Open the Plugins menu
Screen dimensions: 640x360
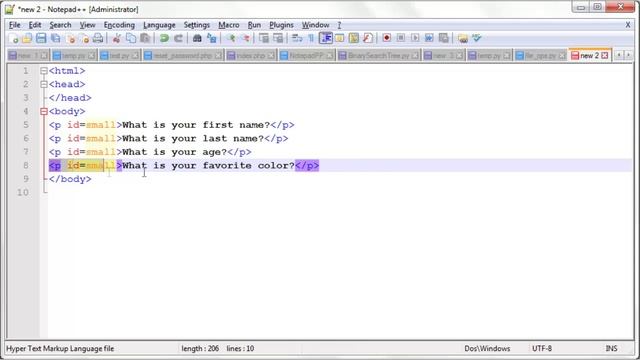click(281, 25)
